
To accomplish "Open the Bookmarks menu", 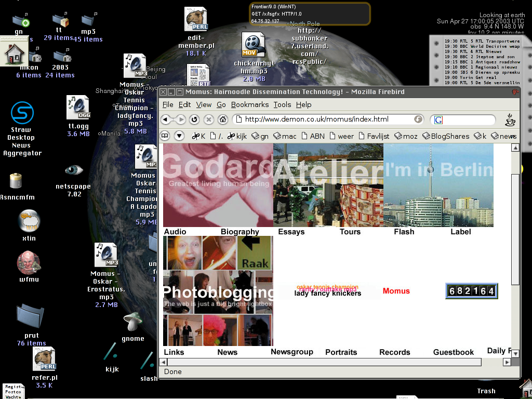I will click(x=250, y=104).
